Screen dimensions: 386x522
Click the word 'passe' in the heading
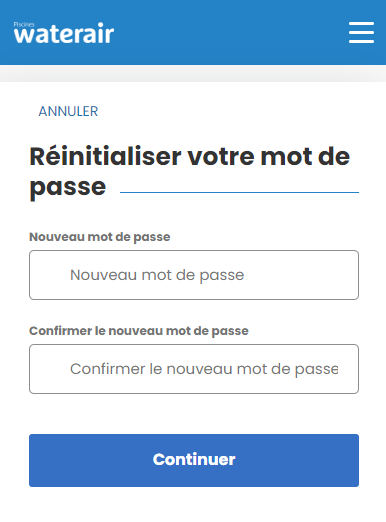68,187
